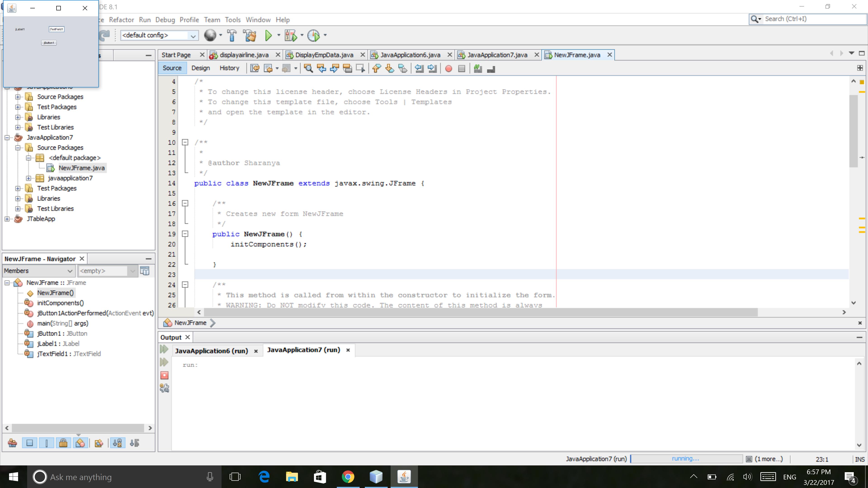The image size is (868, 488).
Task: Switch to Design view of NewJFrame
Action: click(200, 68)
